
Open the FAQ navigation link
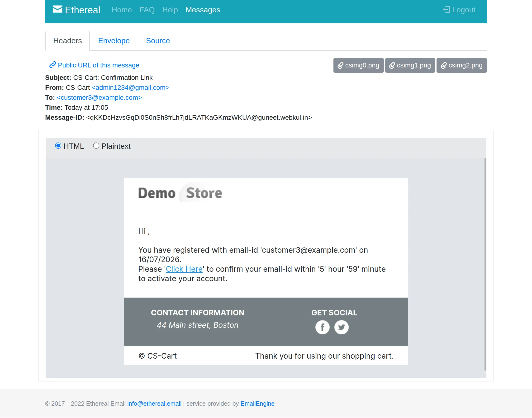(147, 10)
